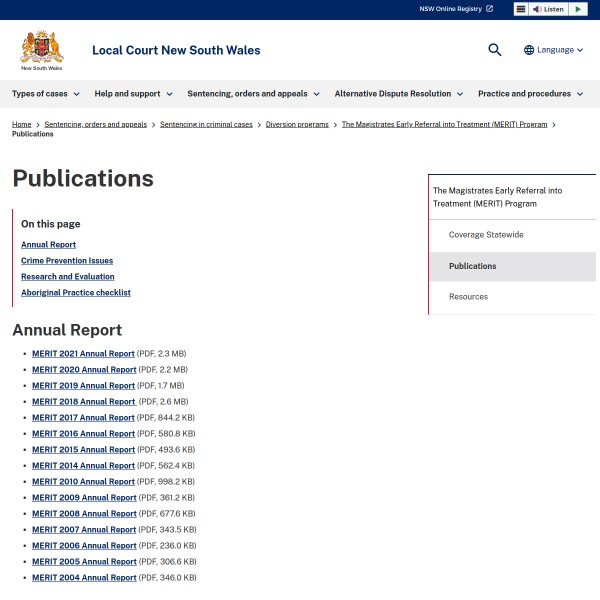Open the Aboriginal Practice checklist link
This screenshot has height=600, width=600.
[x=76, y=293]
